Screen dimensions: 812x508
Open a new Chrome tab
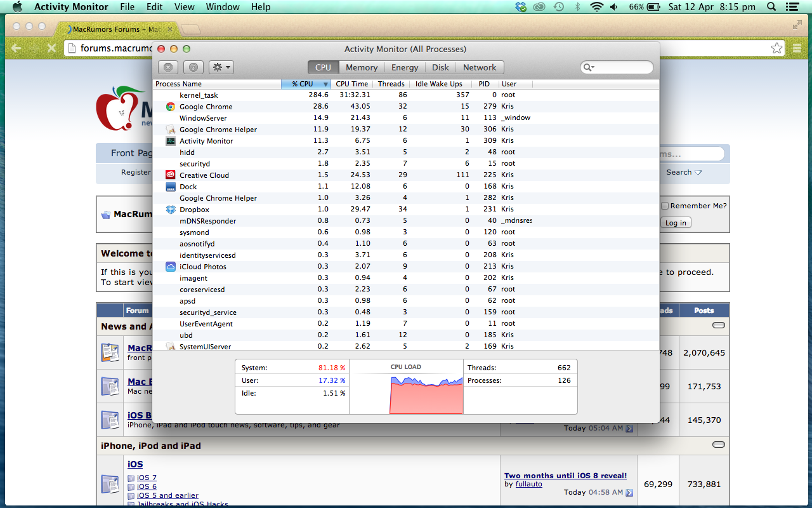click(191, 29)
